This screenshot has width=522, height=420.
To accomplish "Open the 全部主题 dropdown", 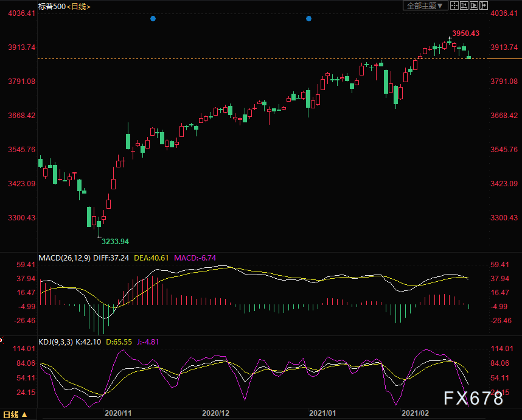I will pos(425,5).
